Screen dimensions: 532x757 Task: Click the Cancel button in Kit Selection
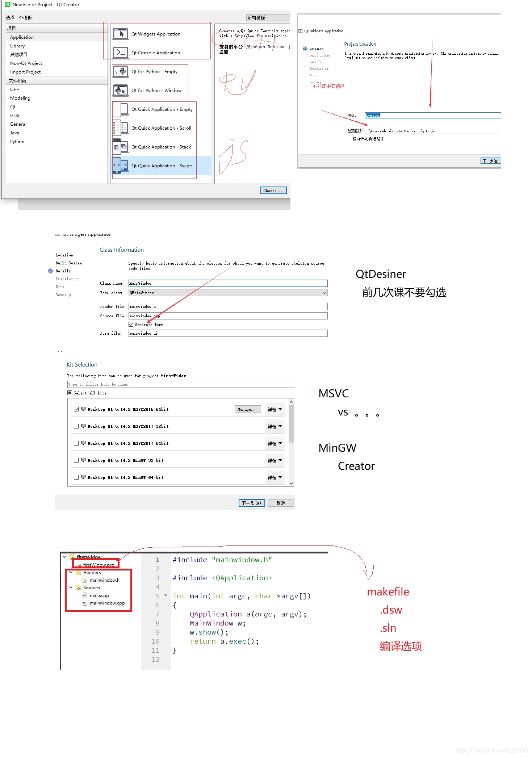(281, 503)
